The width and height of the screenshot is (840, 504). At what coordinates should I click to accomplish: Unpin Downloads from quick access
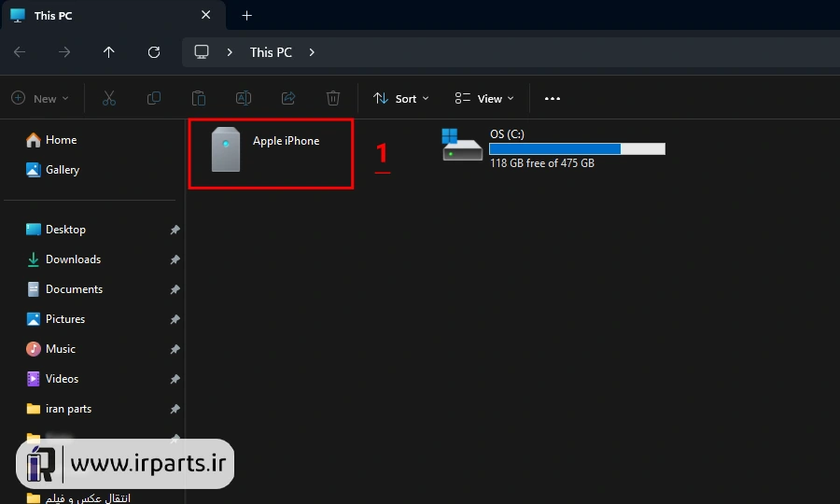[175, 259]
